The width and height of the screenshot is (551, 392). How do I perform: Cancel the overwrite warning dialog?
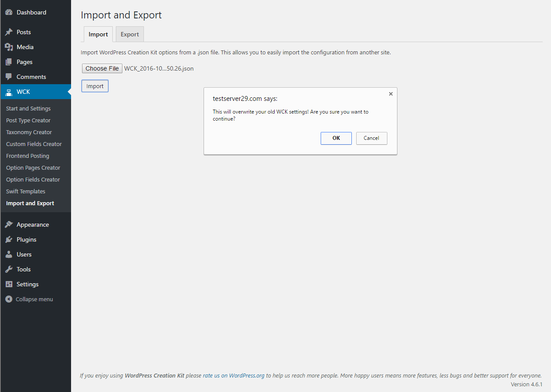(x=372, y=138)
